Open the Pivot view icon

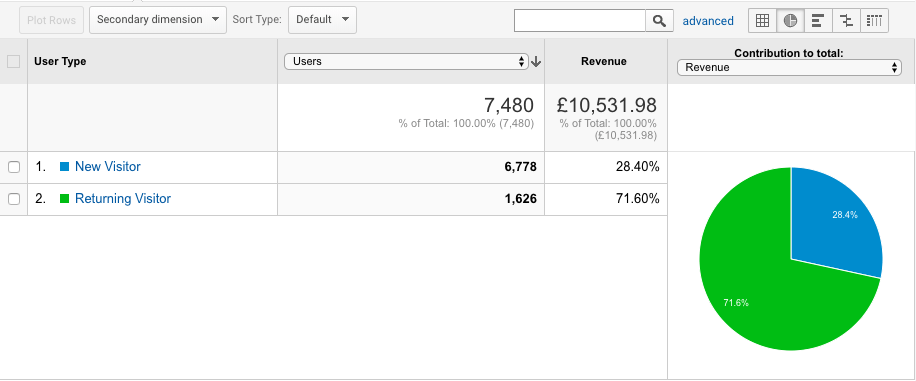click(x=874, y=20)
